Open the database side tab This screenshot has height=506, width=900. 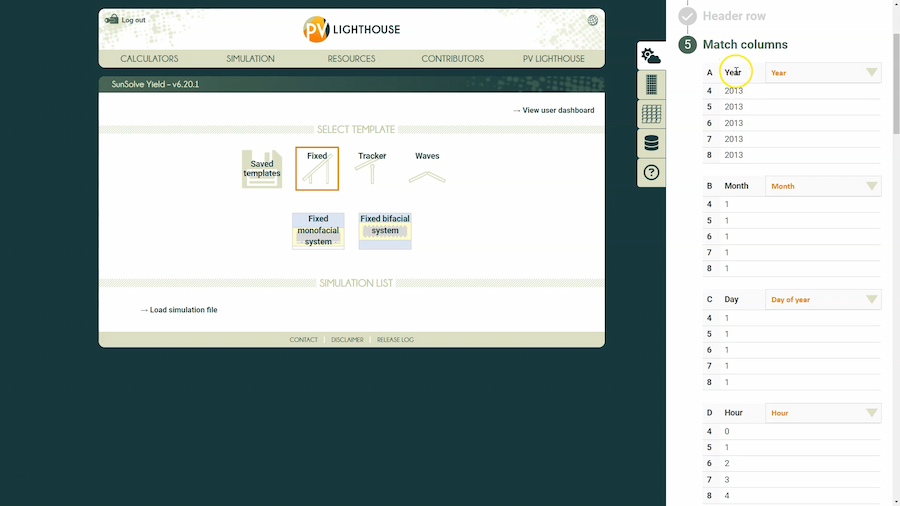point(651,143)
